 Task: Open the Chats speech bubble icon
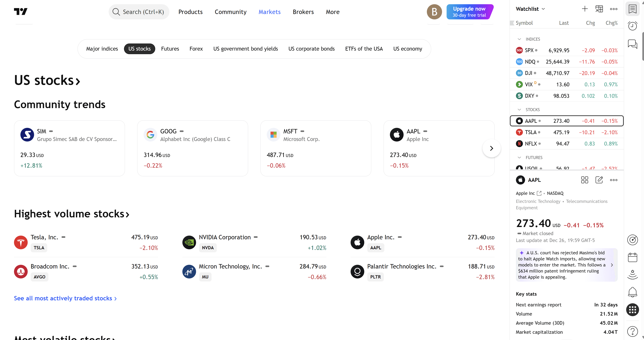[632, 44]
